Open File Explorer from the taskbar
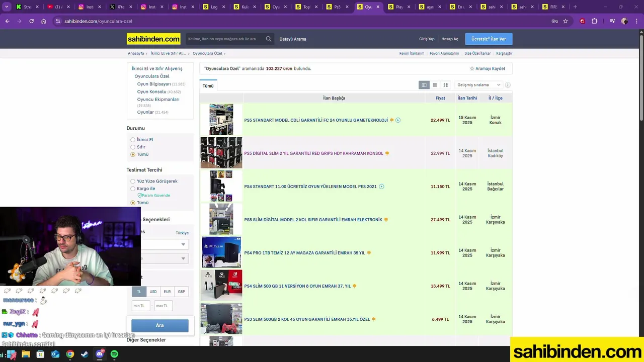 [x=26, y=354]
